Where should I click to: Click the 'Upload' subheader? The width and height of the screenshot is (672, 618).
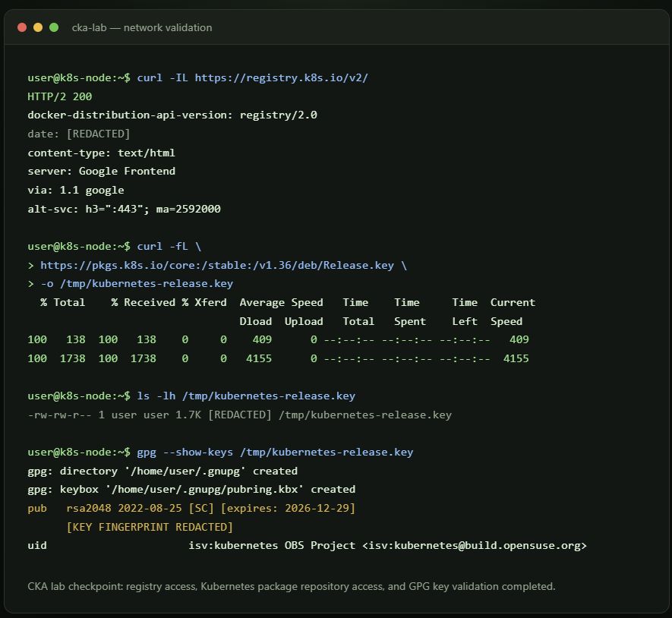[x=304, y=321]
